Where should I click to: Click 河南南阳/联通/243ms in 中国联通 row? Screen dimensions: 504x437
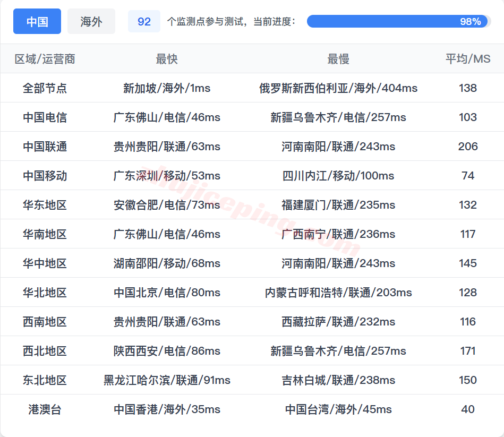(x=338, y=147)
